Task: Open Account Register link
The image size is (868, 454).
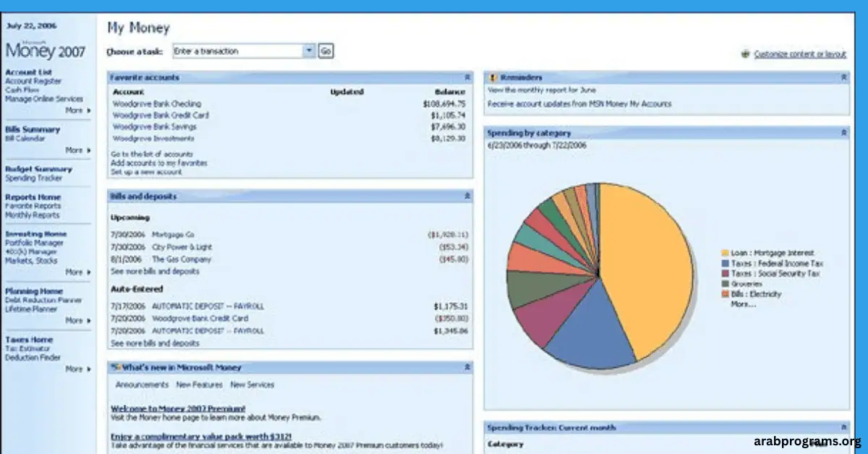Action: pos(33,82)
